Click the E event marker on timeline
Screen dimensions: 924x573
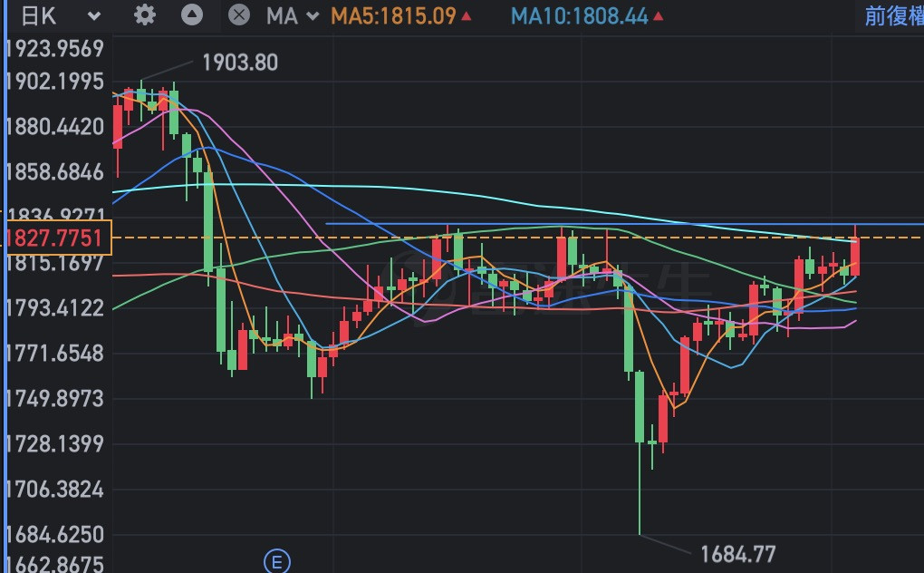[277, 560]
